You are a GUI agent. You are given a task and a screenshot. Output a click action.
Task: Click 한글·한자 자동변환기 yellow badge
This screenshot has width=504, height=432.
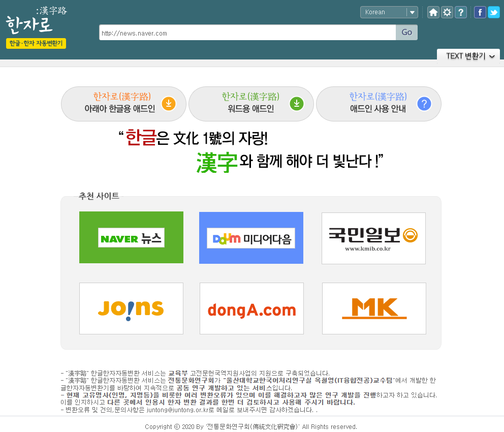[36, 43]
